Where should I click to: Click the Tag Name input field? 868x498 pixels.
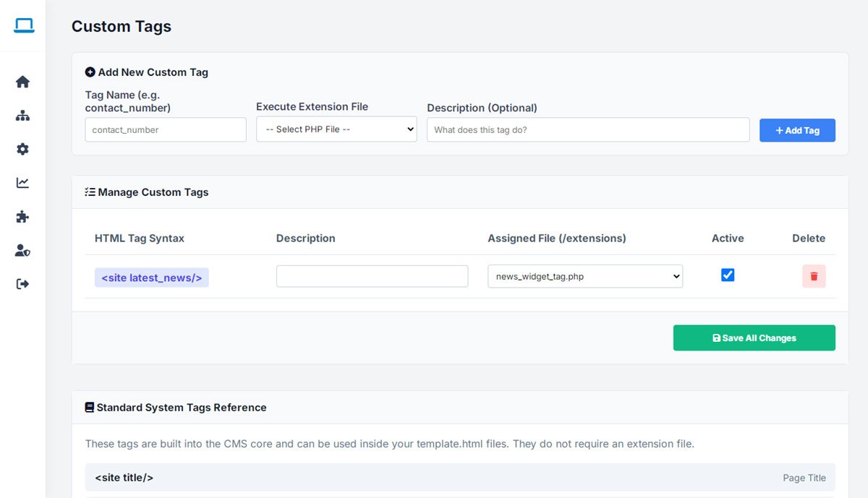pyautogui.click(x=166, y=130)
